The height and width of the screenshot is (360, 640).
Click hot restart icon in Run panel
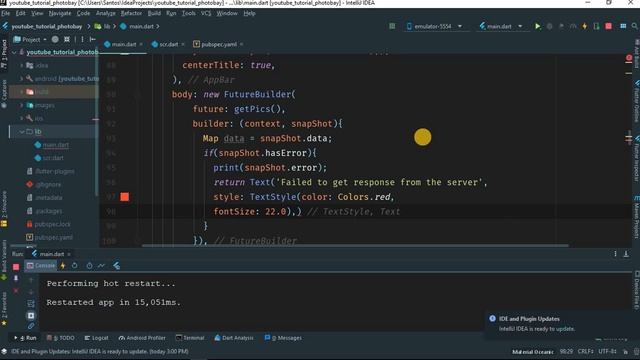[75, 266]
